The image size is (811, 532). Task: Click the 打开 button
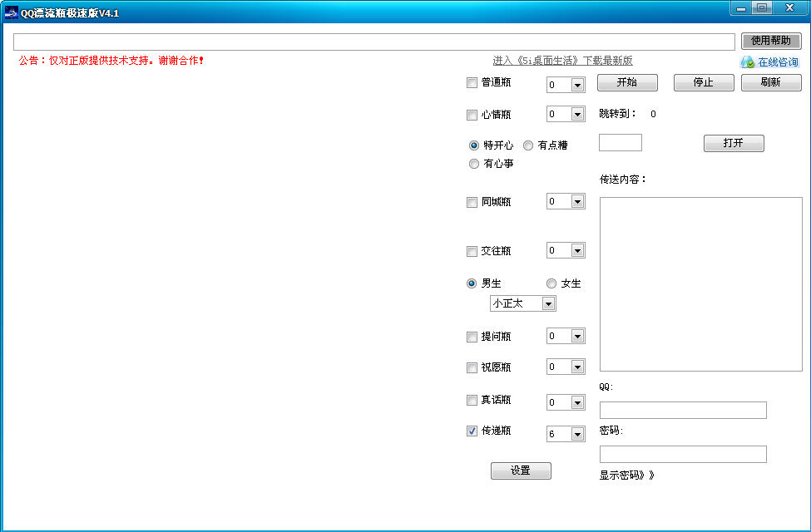click(x=734, y=143)
